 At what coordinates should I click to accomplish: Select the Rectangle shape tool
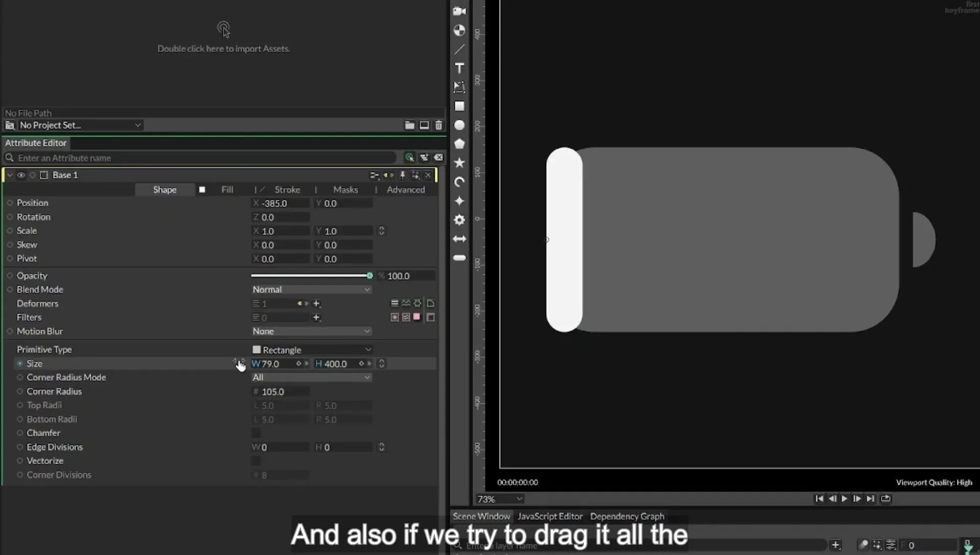coord(459,106)
